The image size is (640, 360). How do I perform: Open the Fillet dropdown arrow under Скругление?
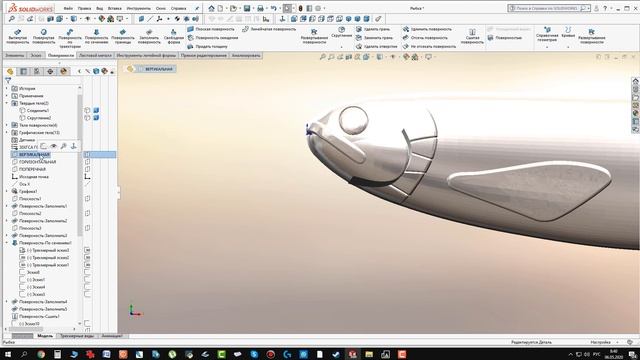point(341,47)
